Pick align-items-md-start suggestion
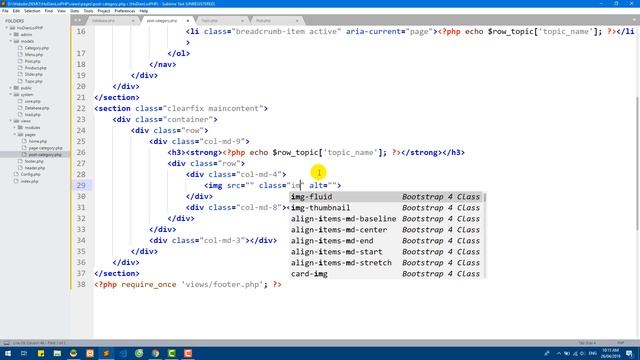 click(386, 252)
